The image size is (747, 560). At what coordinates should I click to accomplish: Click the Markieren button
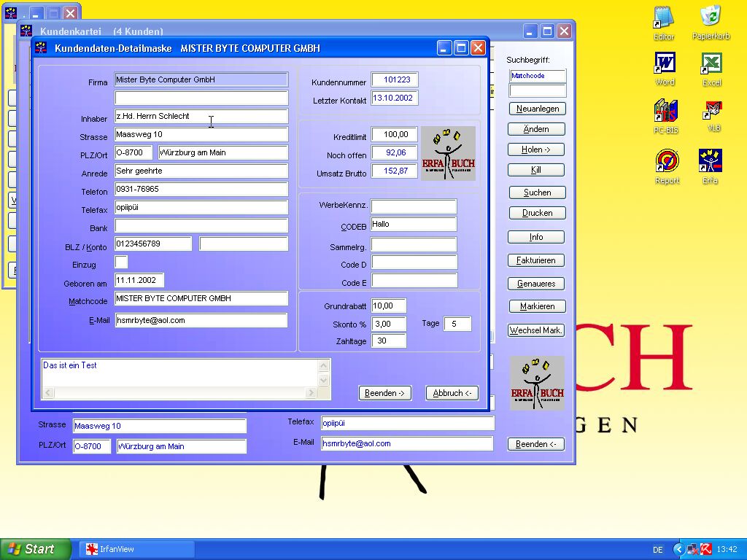pyautogui.click(x=538, y=306)
